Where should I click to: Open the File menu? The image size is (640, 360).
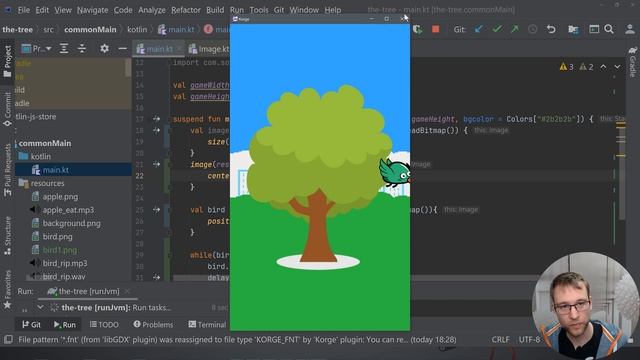pos(24,10)
